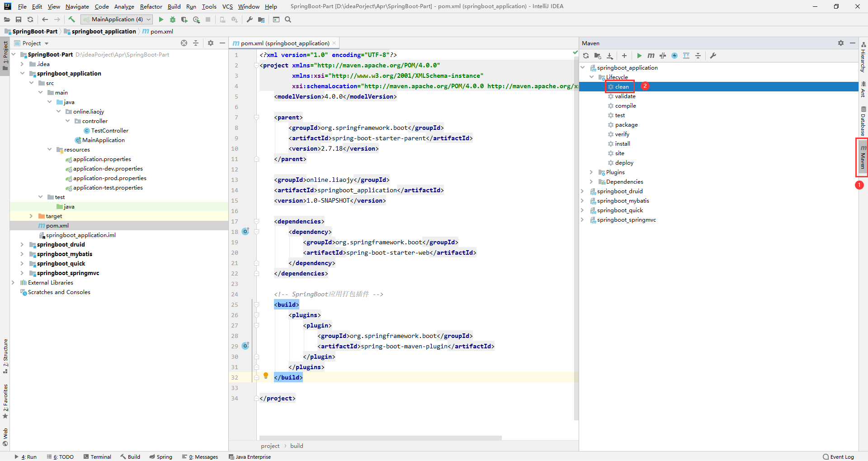Hide the Project panel with minus icon

click(222, 43)
